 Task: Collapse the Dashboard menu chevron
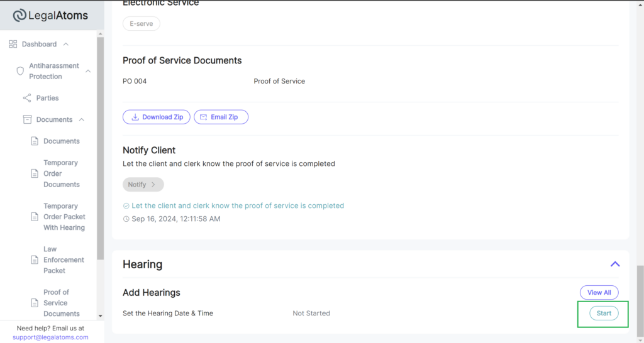click(65, 44)
